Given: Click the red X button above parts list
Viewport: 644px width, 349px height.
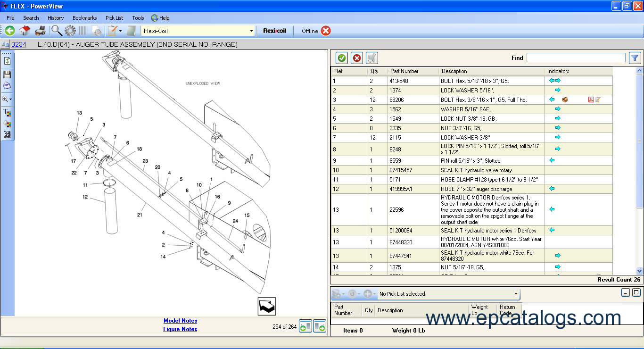Looking at the screenshot, I should 357,58.
